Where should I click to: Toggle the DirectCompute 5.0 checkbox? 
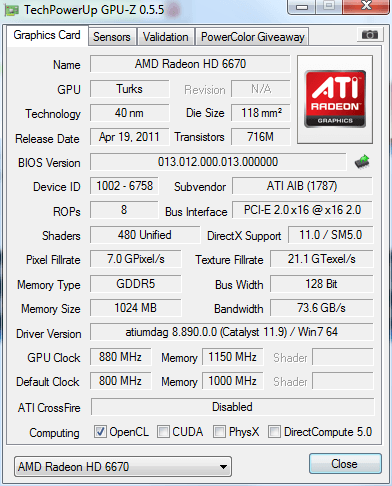coord(274,431)
